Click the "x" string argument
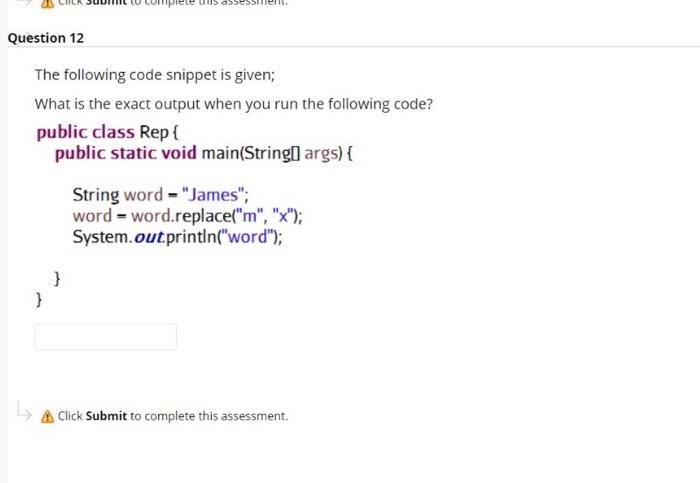The image size is (700, 483). pos(283,216)
